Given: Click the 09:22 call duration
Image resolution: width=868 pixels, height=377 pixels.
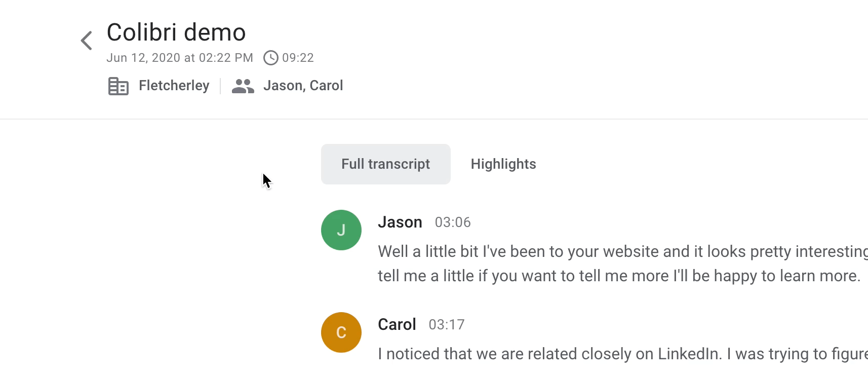Looking at the screenshot, I should pos(298,58).
